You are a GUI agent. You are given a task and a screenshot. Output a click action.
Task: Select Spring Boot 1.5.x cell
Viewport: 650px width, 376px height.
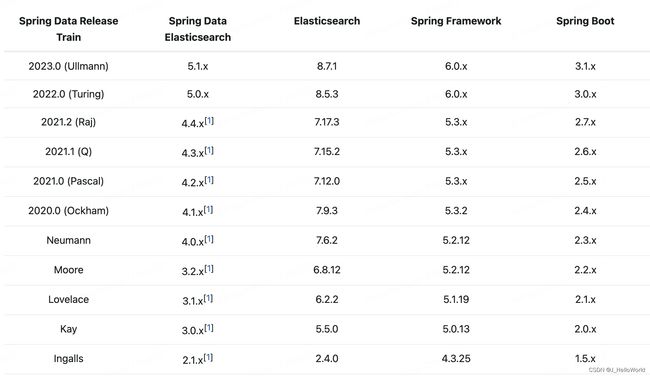[585, 359]
